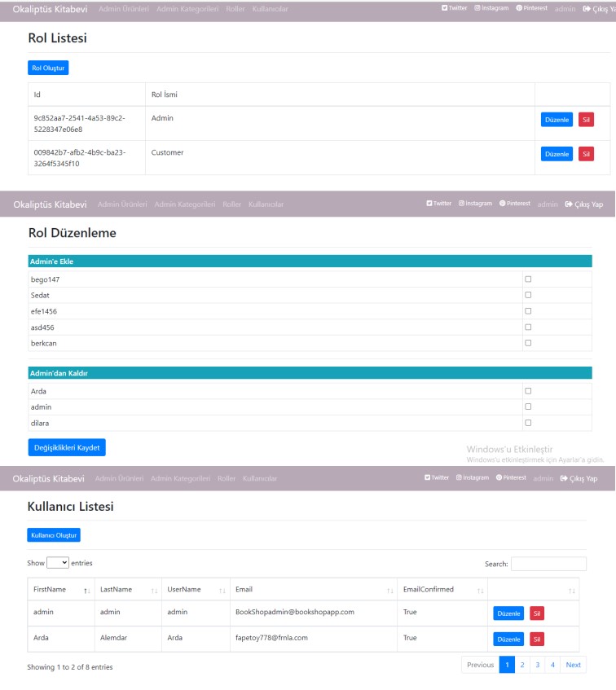Click Okaliptüs Kitabevi brand in Kullanıcı Listesi navbar
The height and width of the screenshot is (690, 616).
click(x=48, y=478)
